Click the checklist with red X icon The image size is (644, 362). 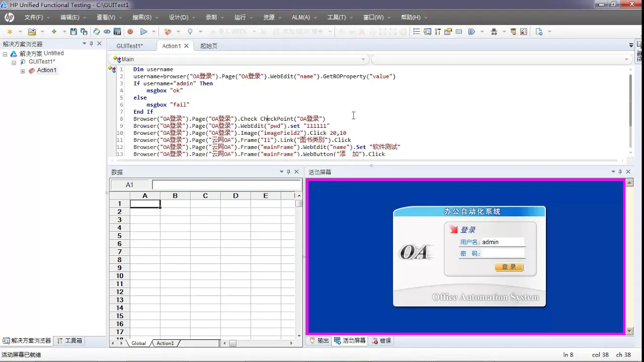[x=524, y=32]
